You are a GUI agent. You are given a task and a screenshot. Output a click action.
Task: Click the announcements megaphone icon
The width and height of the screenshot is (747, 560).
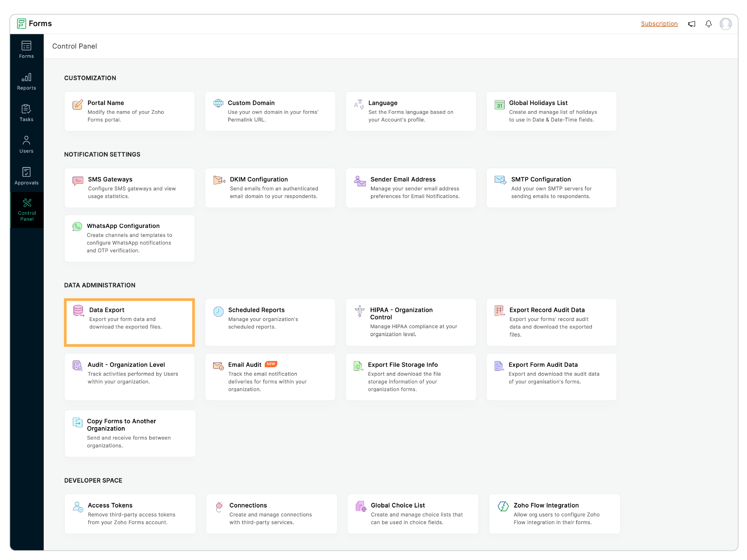[691, 24]
